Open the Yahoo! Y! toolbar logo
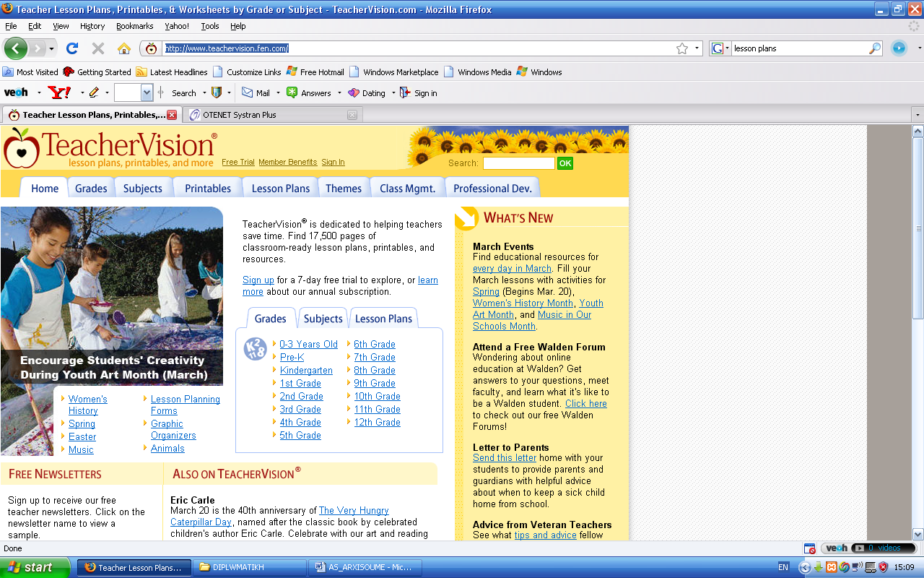Screen dimensions: 924x578 59,92
